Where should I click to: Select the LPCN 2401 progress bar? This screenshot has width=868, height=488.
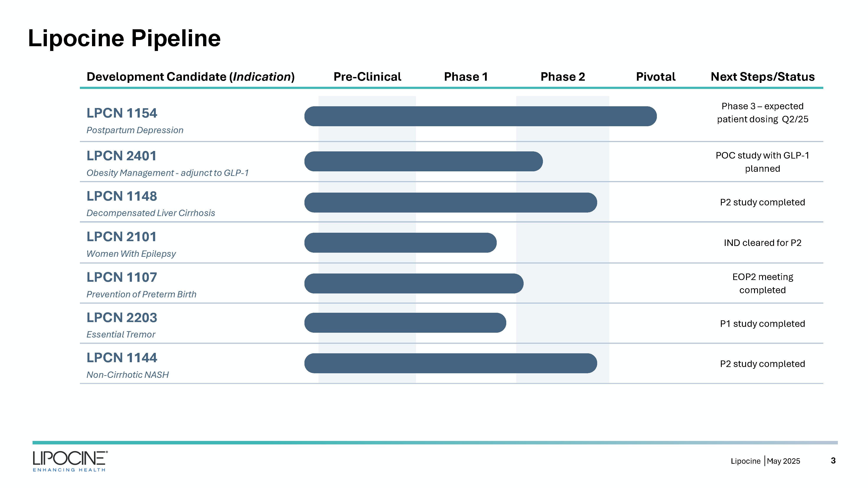pyautogui.click(x=423, y=161)
